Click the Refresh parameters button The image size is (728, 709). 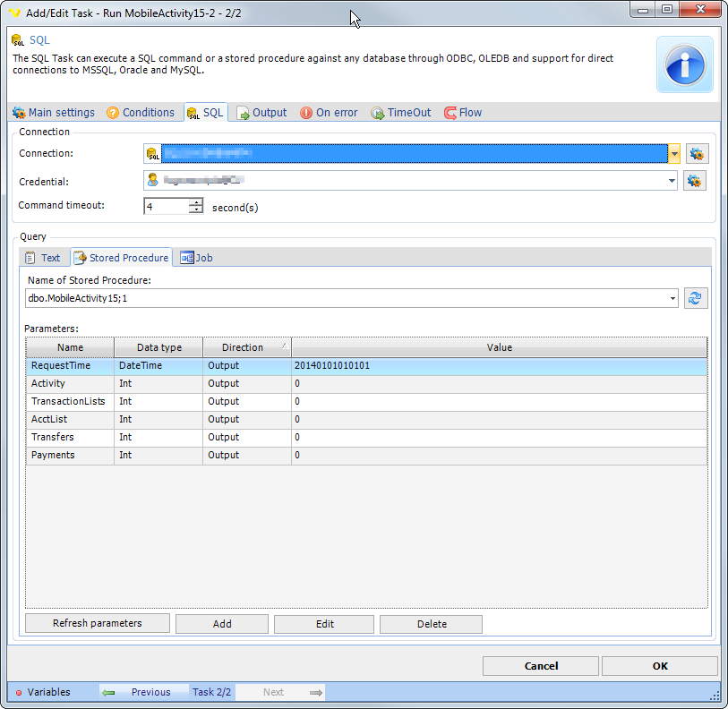point(97,624)
